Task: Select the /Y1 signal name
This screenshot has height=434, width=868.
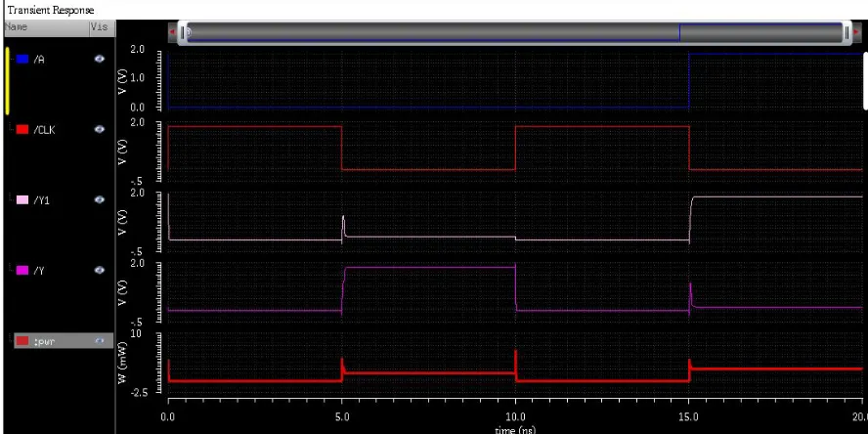Action: pyautogui.click(x=41, y=199)
